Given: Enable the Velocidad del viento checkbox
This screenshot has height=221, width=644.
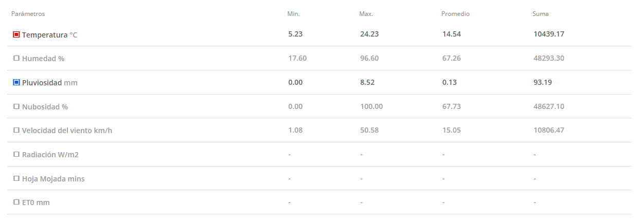Looking at the screenshot, I should click(16, 130).
